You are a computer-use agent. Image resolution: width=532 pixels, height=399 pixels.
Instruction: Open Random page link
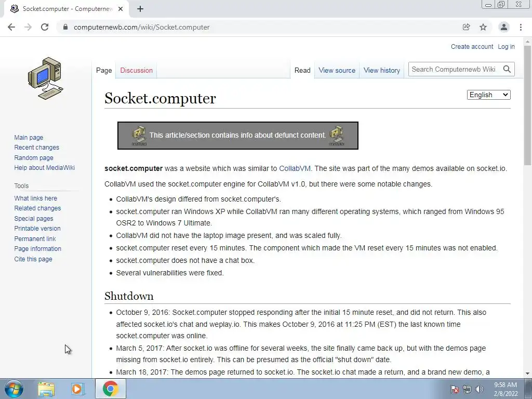(34, 158)
